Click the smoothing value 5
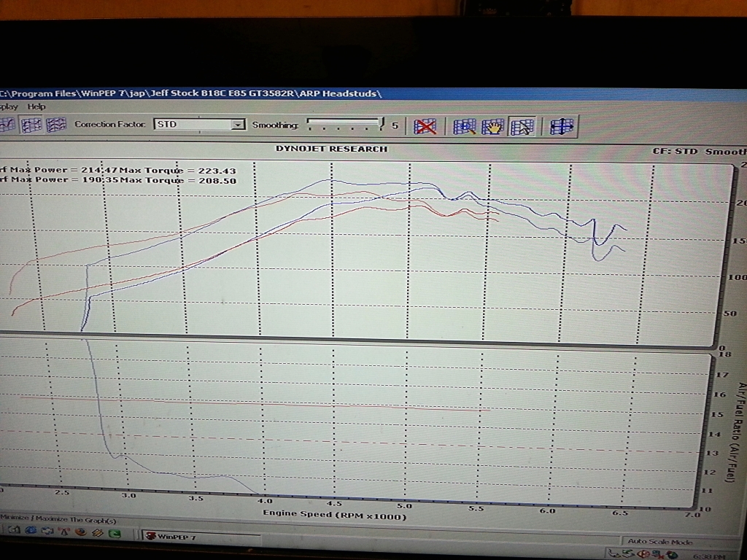The width and height of the screenshot is (747, 560). (x=395, y=125)
